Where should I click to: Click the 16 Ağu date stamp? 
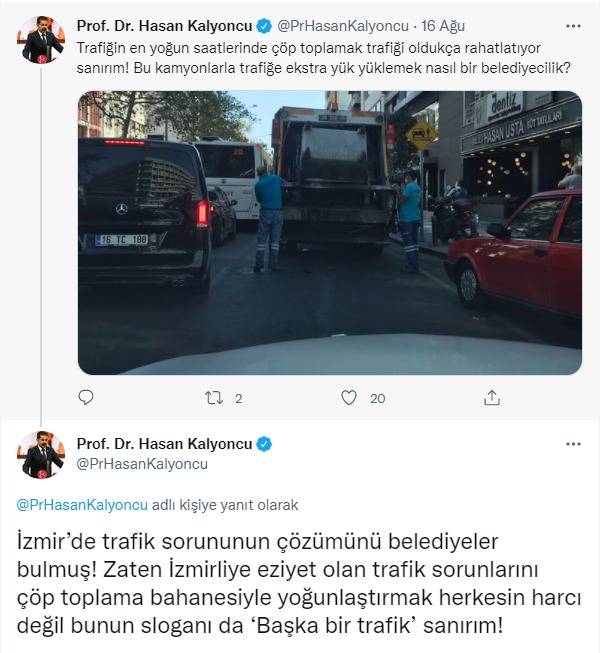click(443, 26)
